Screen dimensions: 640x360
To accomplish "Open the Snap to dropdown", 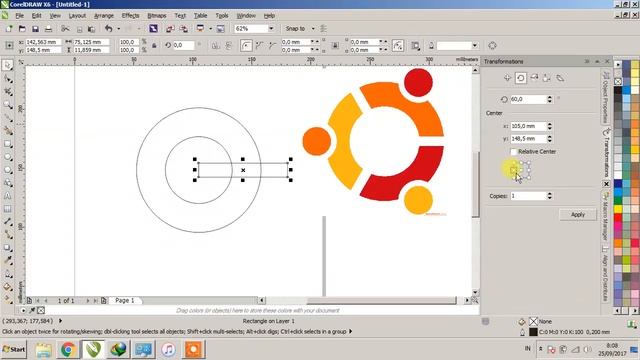I will pos(313,29).
